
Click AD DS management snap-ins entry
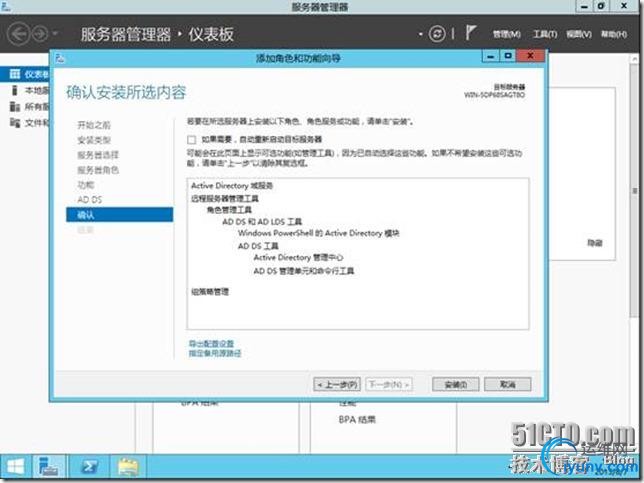click(304, 271)
